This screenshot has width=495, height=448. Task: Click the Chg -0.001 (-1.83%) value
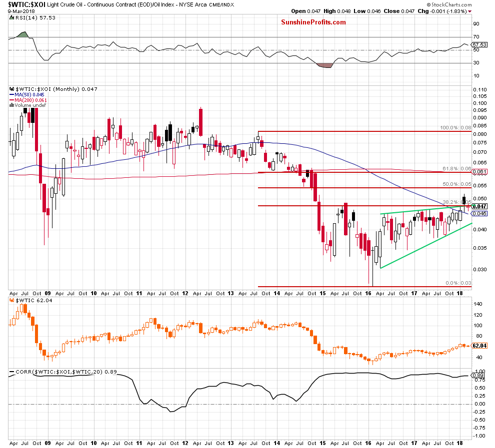tap(442, 11)
